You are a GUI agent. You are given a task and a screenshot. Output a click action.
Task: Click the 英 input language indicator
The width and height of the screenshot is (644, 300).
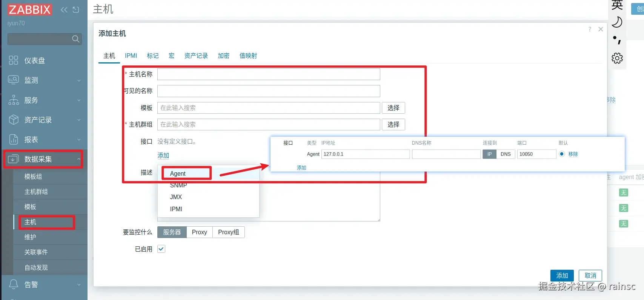pos(617,5)
